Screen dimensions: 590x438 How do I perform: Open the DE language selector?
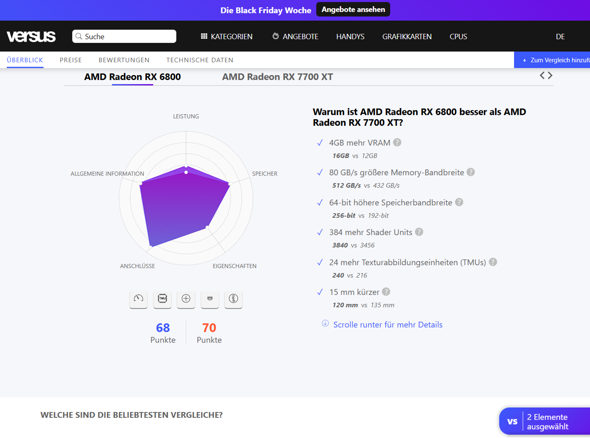click(560, 36)
